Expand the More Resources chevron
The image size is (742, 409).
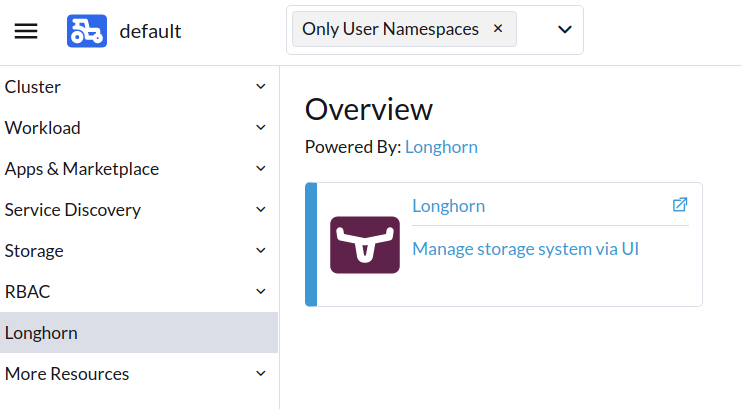pos(261,374)
